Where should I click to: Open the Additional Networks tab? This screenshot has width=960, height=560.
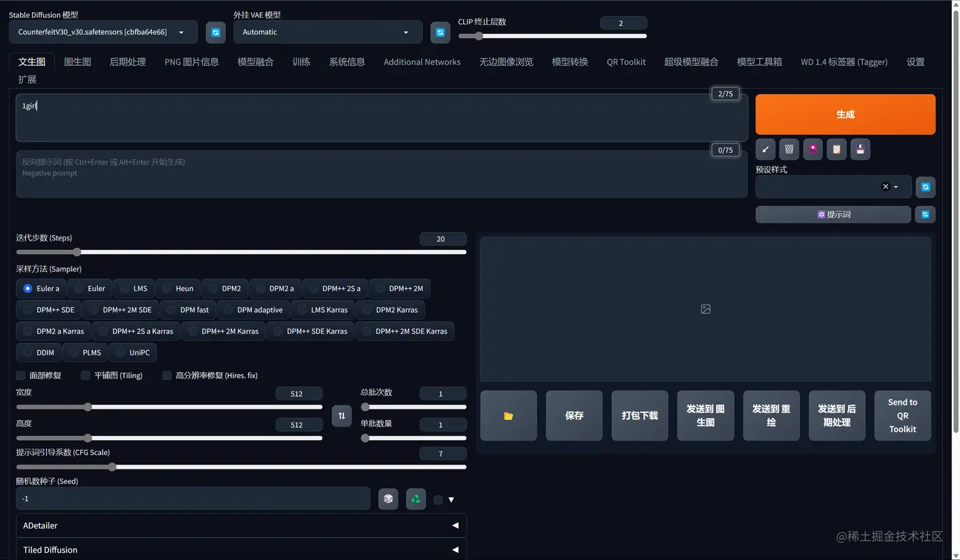click(422, 62)
